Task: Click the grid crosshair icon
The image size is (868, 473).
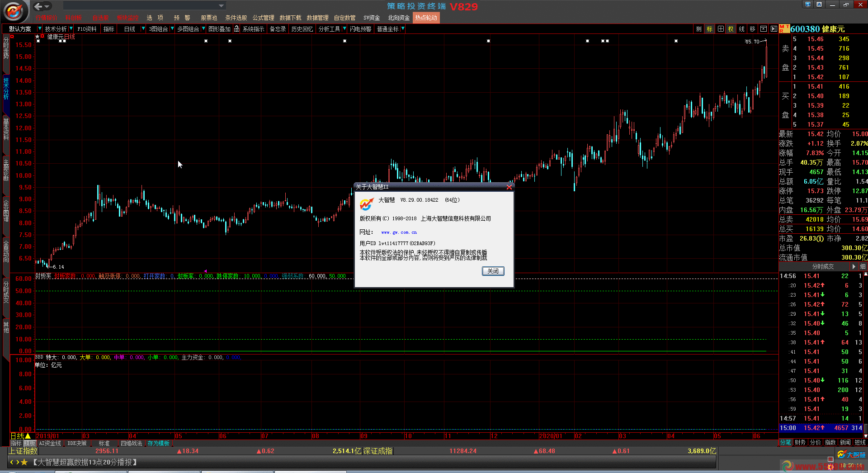Action: pyautogui.click(x=721, y=29)
